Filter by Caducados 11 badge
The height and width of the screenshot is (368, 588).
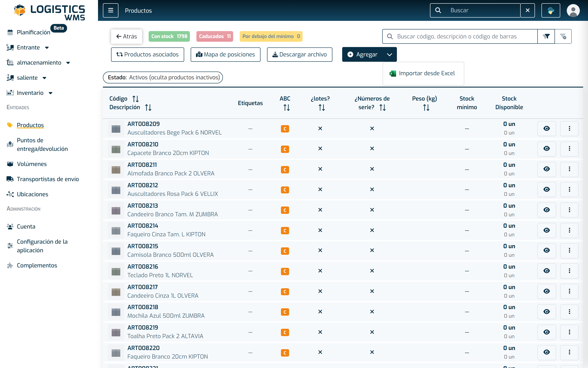[215, 37]
